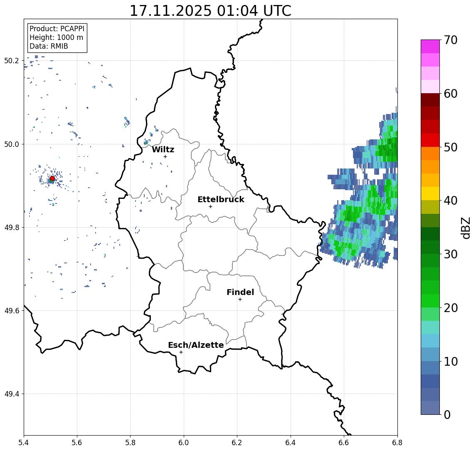The width and height of the screenshot is (476, 451).
Task: Click the plus marker under Wiltz
Action: click(x=165, y=157)
